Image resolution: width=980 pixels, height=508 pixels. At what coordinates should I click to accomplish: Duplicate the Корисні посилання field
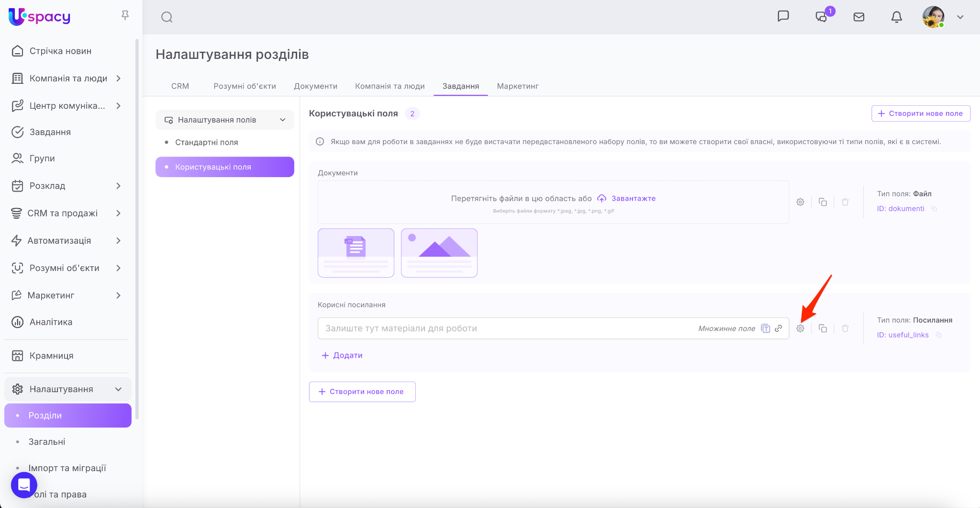click(x=823, y=328)
